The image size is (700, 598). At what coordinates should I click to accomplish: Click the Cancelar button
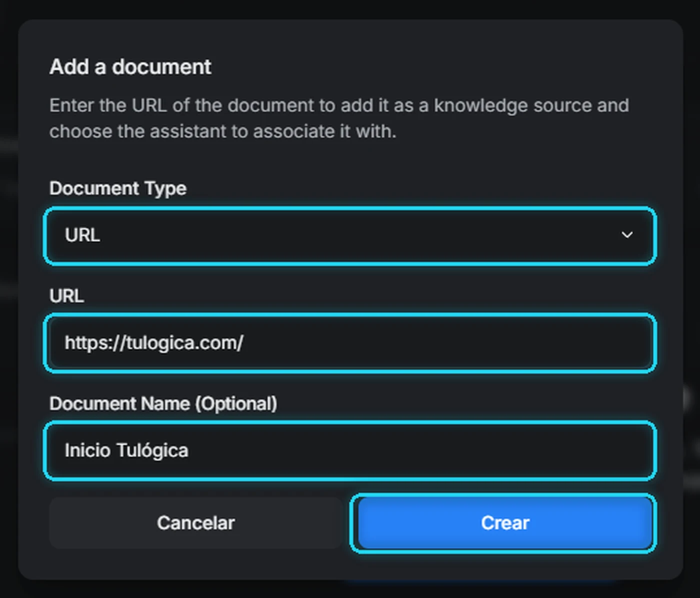click(195, 523)
